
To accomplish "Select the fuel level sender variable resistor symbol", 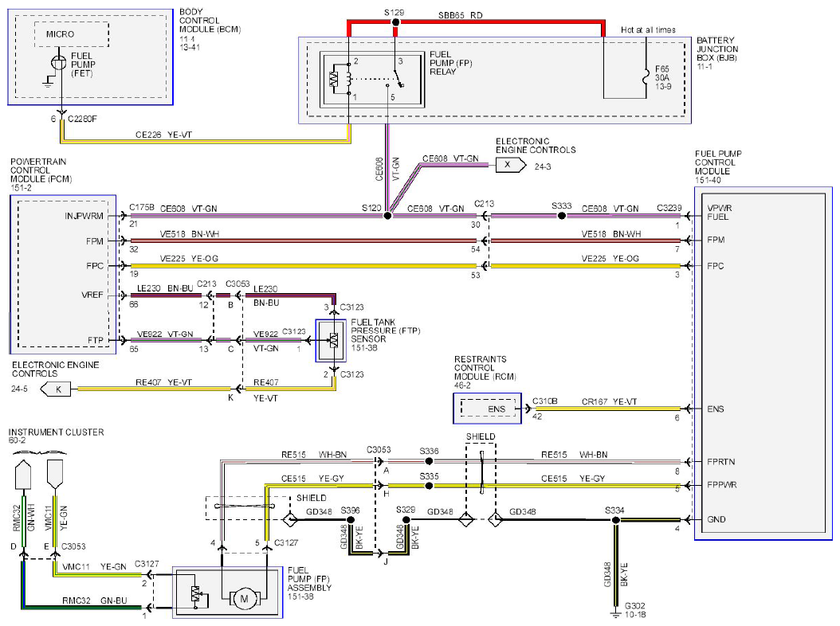I will 197,593.
